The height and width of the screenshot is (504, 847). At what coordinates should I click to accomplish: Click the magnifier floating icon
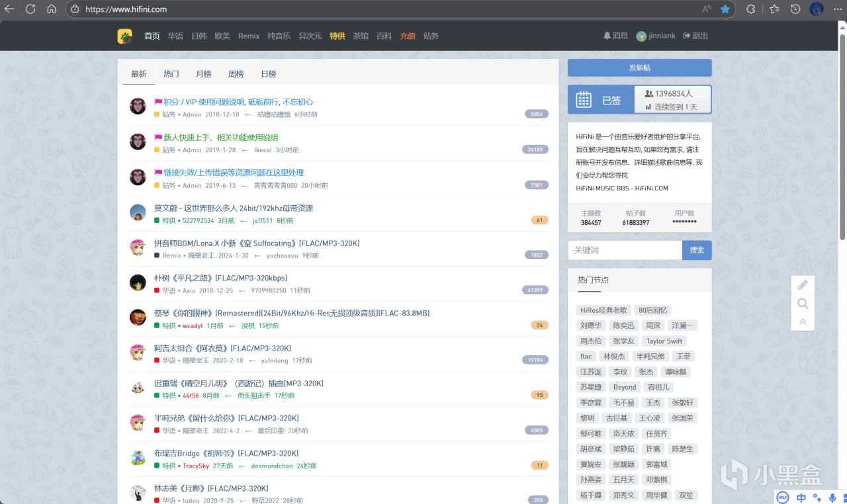(x=803, y=304)
